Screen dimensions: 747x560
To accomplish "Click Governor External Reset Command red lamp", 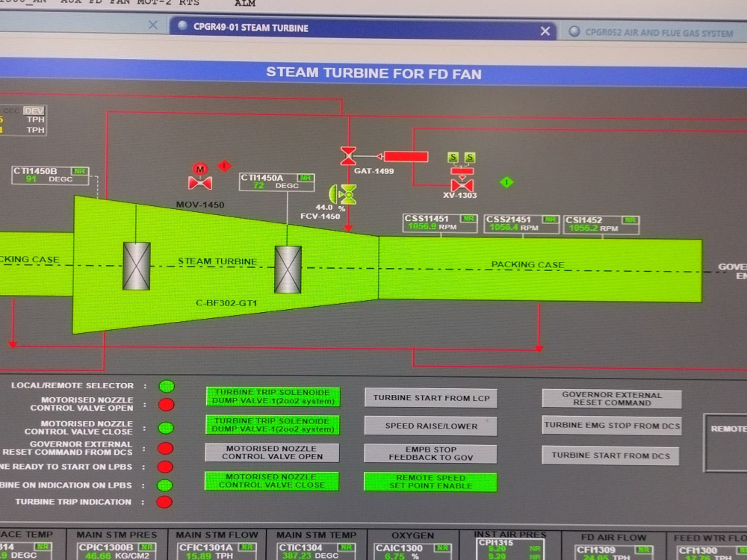I will pyautogui.click(x=165, y=449).
